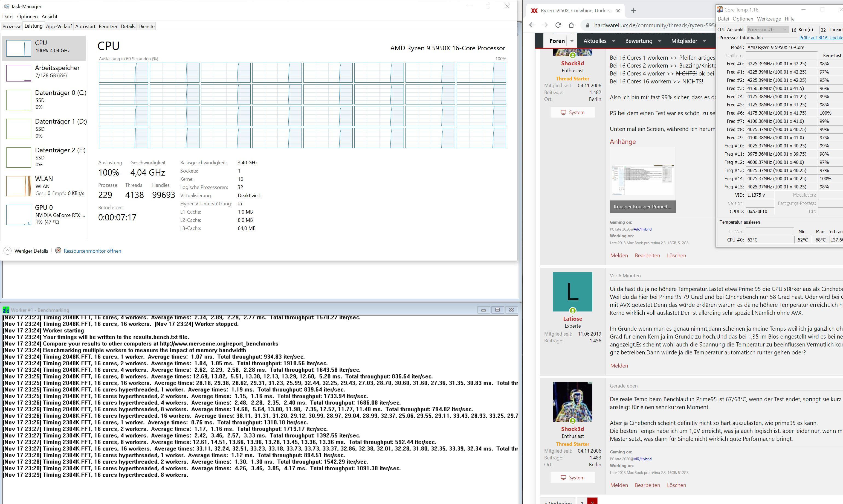This screenshot has width=843, height=504.
Task: Open CPU Auswahl Prozessor #0 dropdown
Action: tap(767, 30)
